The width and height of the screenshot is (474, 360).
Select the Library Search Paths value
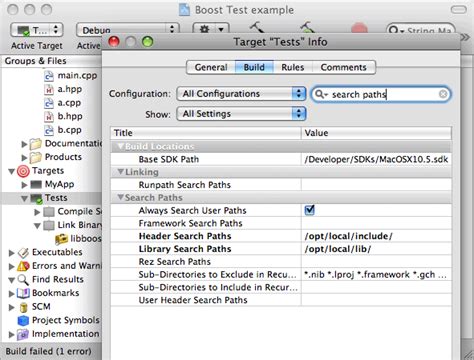[376, 249]
